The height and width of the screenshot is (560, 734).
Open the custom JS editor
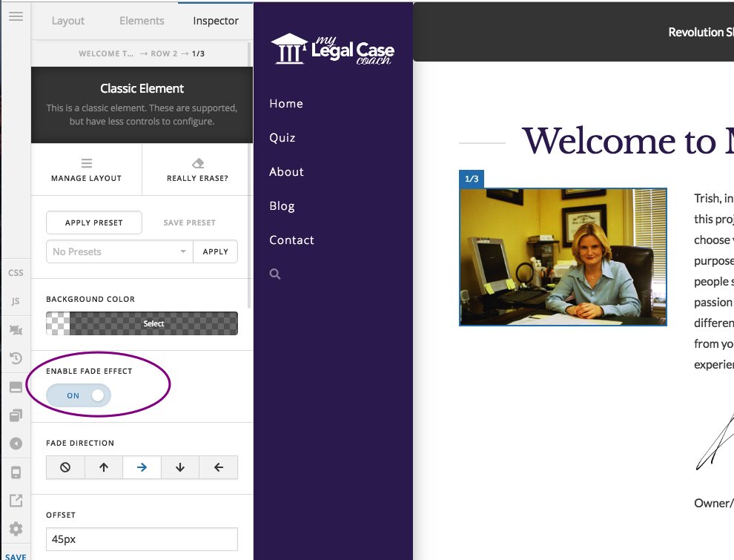pos(16,301)
